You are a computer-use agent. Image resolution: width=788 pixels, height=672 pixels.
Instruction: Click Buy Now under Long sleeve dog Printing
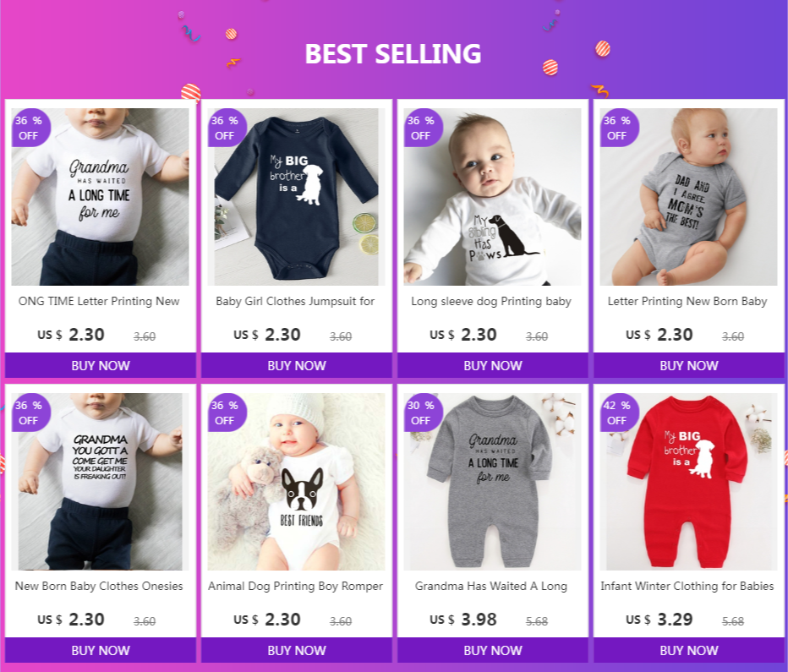tap(492, 365)
